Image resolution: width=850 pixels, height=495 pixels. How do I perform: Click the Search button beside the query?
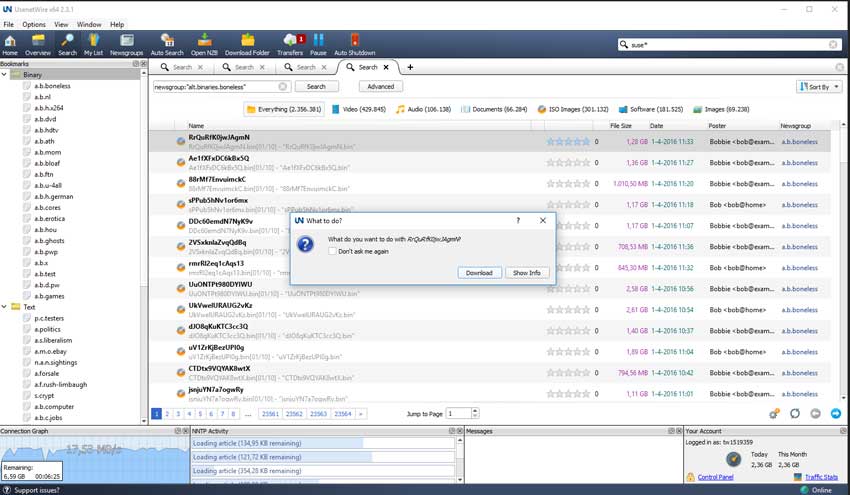click(x=316, y=87)
